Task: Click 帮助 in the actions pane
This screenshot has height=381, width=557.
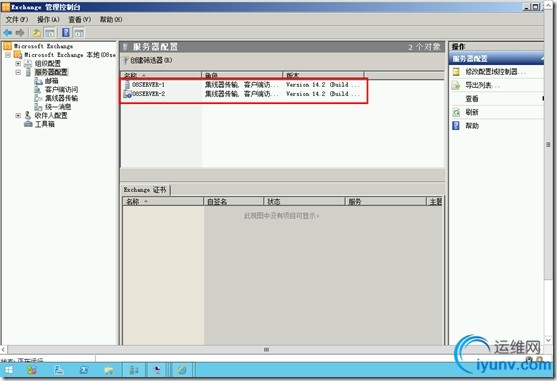Action: coord(472,126)
